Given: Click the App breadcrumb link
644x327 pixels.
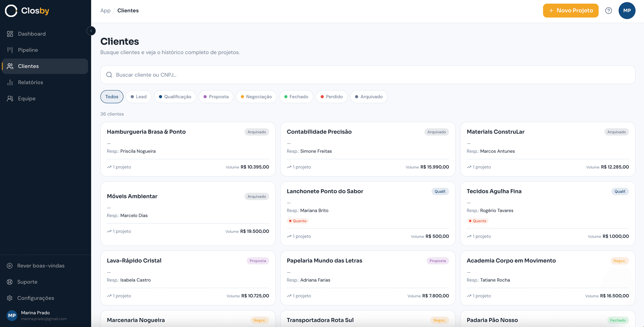Looking at the screenshot, I should click(x=105, y=11).
